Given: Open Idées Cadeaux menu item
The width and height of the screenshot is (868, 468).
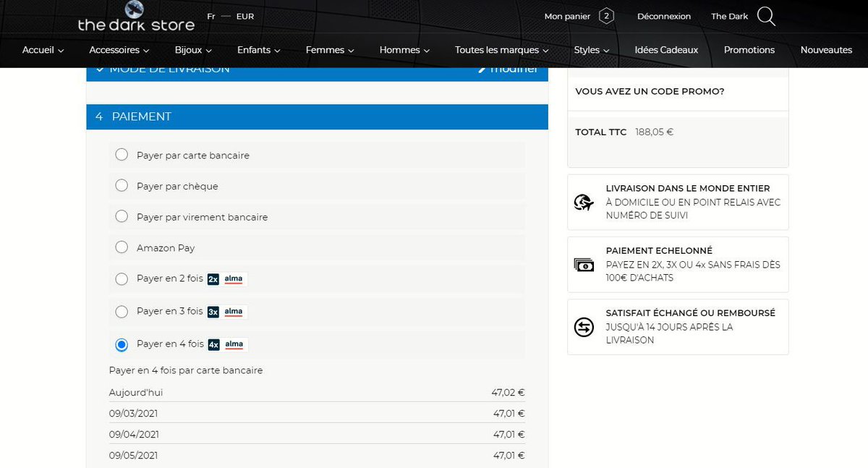Looking at the screenshot, I should pyautogui.click(x=666, y=50).
